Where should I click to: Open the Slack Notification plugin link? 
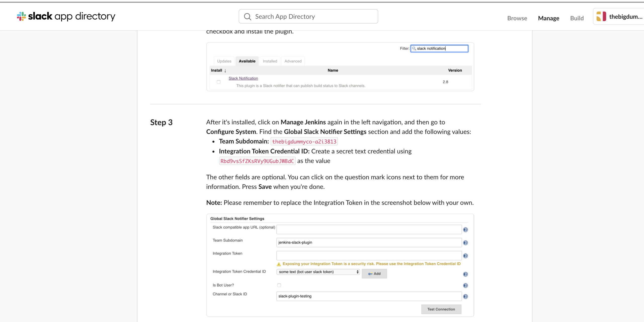pyautogui.click(x=243, y=78)
